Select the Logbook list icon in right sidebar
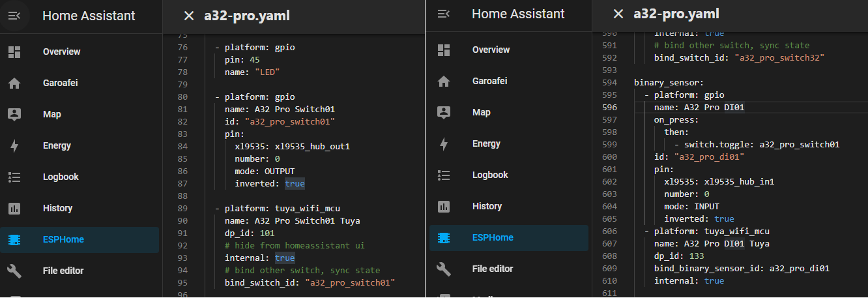Viewport: 868px width, 298px height. pyautogui.click(x=444, y=175)
